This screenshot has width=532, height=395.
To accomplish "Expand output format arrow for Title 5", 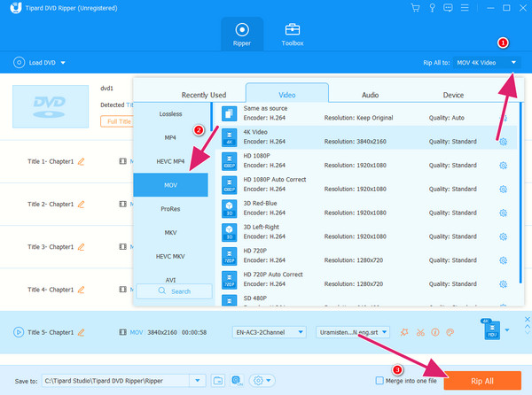I will click(507, 330).
